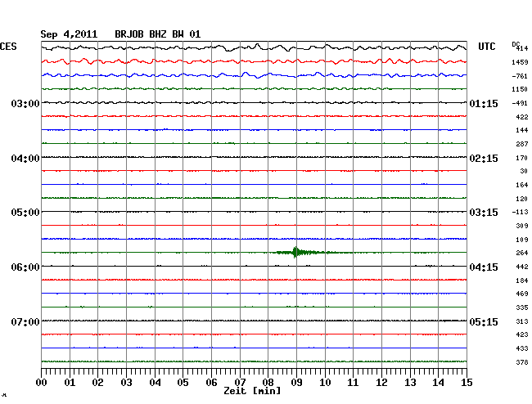Click the DC offset value "1459"

click(x=520, y=62)
